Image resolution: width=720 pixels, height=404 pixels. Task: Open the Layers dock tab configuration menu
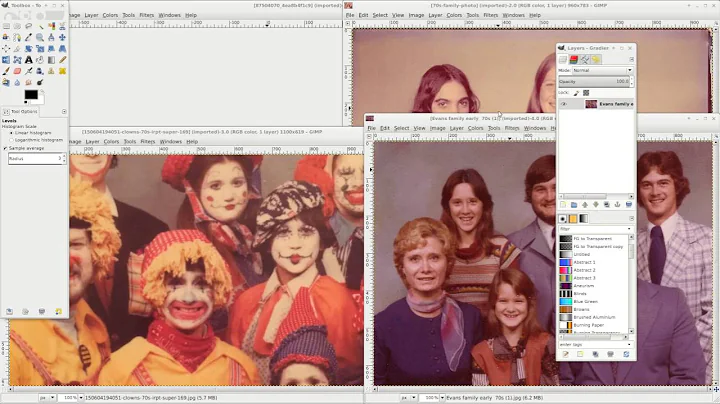click(x=631, y=59)
